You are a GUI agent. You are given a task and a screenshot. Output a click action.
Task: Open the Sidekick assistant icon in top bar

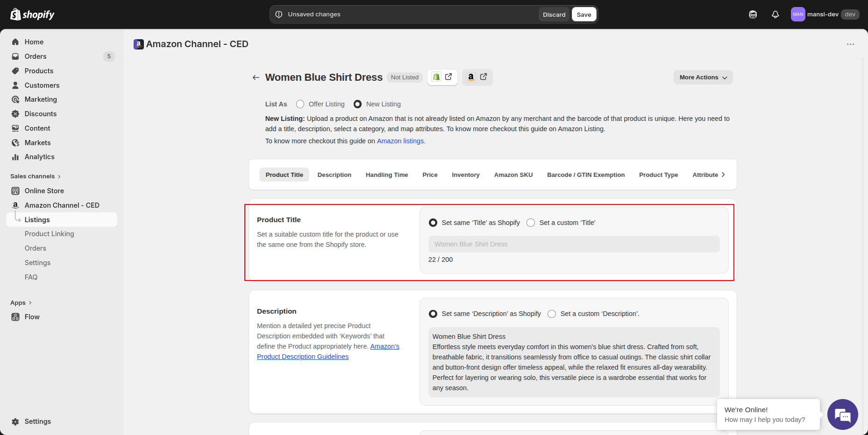[753, 14]
